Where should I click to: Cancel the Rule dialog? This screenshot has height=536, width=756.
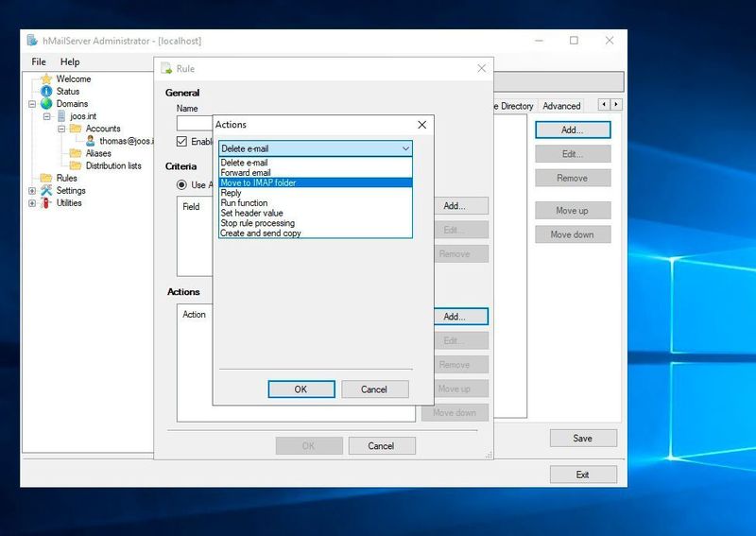(x=382, y=446)
